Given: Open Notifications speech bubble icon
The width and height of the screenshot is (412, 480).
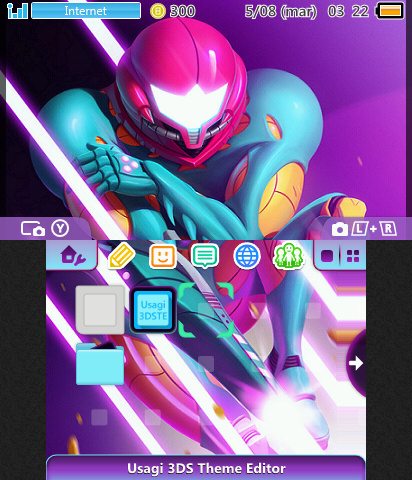Looking at the screenshot, I should 205,256.
